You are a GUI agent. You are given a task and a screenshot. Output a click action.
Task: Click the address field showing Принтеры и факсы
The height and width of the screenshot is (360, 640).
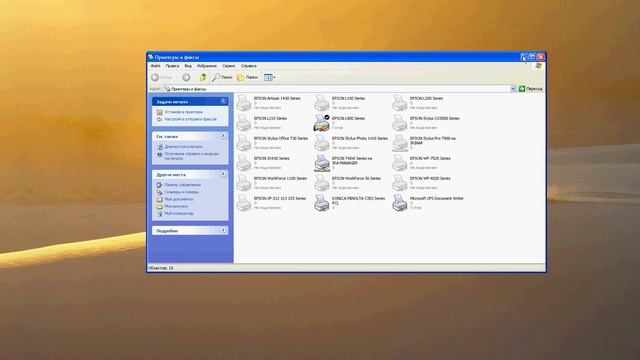click(x=337, y=89)
